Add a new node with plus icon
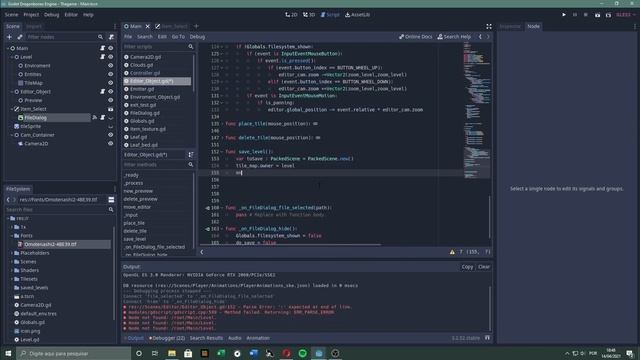The width and height of the screenshot is (640, 360). (x=9, y=37)
